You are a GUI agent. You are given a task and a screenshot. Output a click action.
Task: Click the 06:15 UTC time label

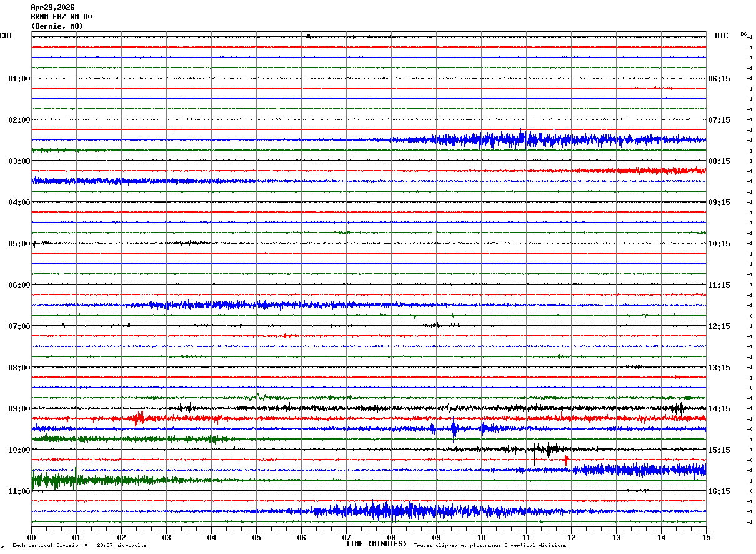click(719, 79)
